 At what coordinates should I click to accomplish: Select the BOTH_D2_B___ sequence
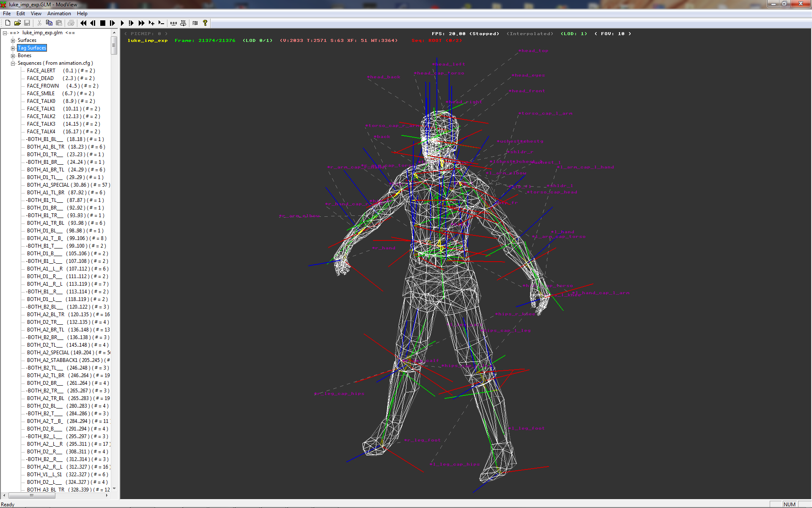pyautogui.click(x=68, y=429)
